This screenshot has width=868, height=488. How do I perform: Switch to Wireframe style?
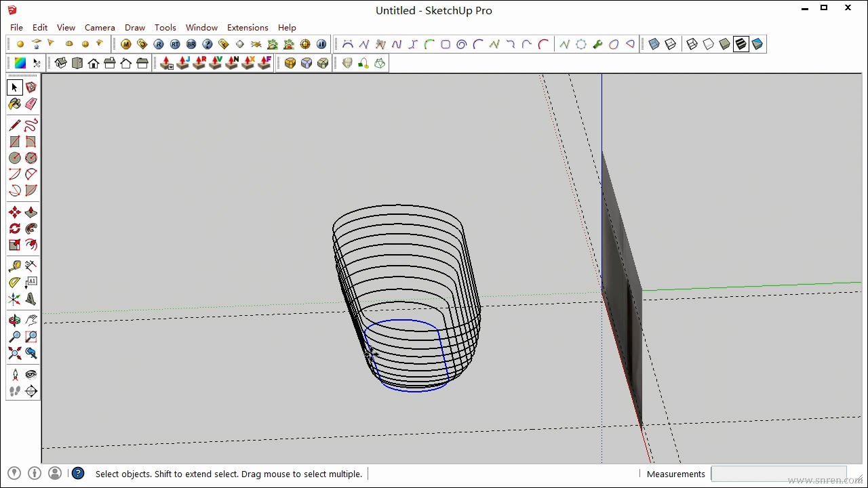coord(692,44)
